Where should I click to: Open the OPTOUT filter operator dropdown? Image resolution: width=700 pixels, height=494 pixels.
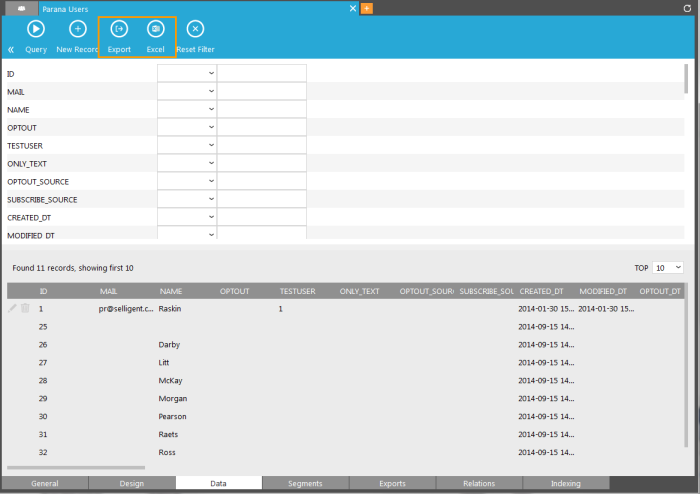click(x=187, y=128)
